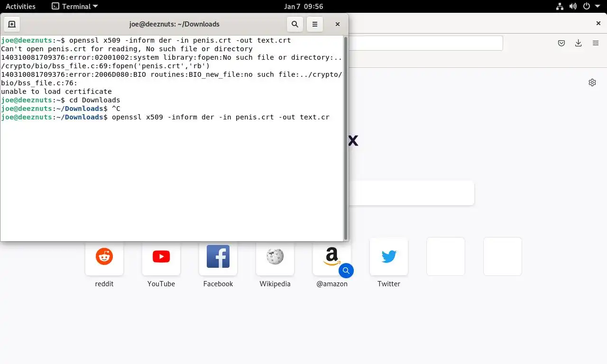Click 'unable to load certificate' line
The image size is (607, 364).
click(x=56, y=91)
